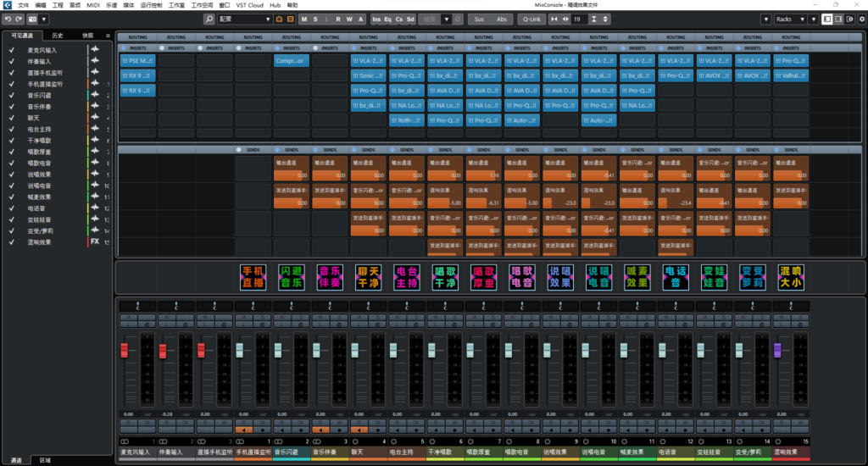Click the global Mute (M) state button
The width and height of the screenshot is (868, 466).
[x=305, y=19]
